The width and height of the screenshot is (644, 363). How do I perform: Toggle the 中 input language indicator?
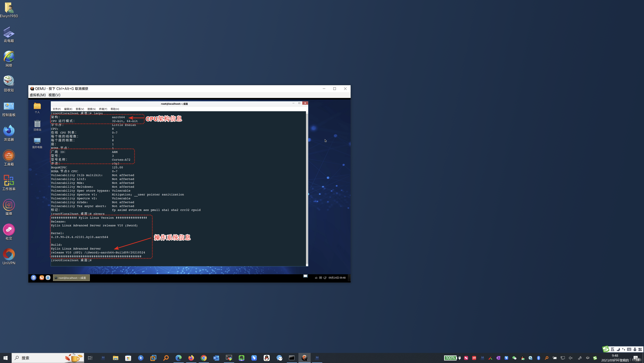coord(587,358)
